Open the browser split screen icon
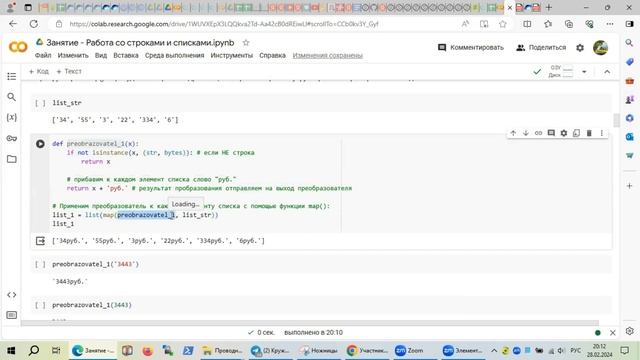The width and height of the screenshot is (640, 360). (x=527, y=24)
